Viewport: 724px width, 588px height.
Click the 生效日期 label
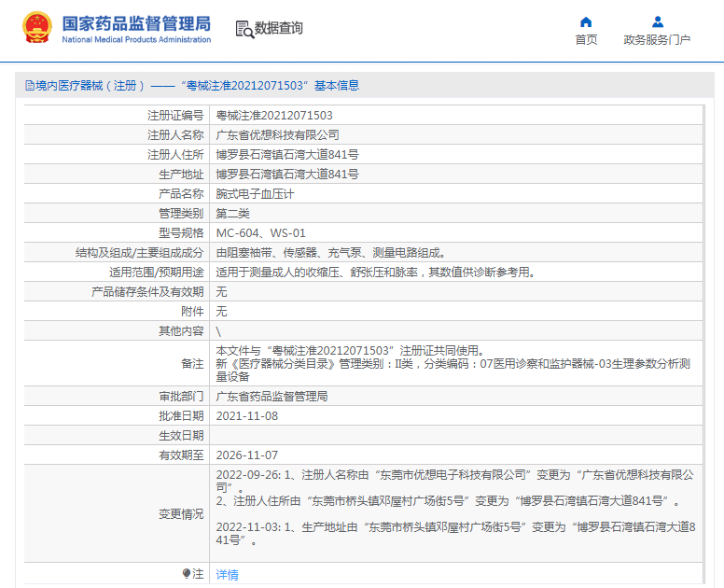(x=181, y=436)
